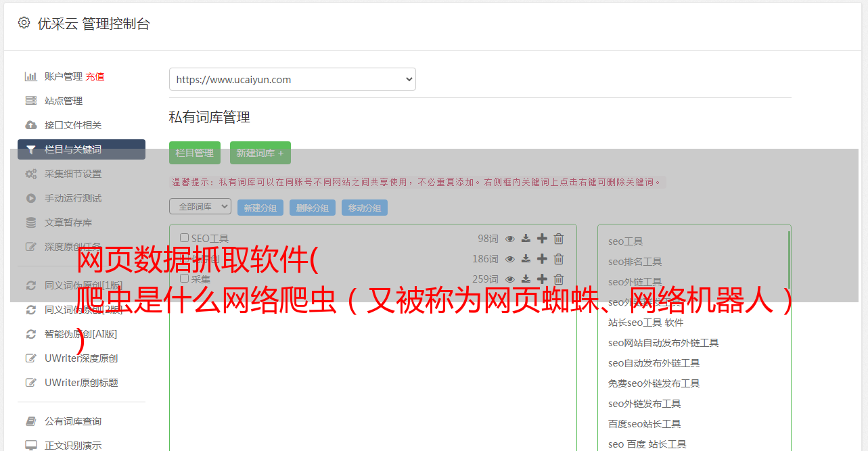Select keyword "免费seo外链发布工具"
This screenshot has width=868, height=451.
coord(654,383)
